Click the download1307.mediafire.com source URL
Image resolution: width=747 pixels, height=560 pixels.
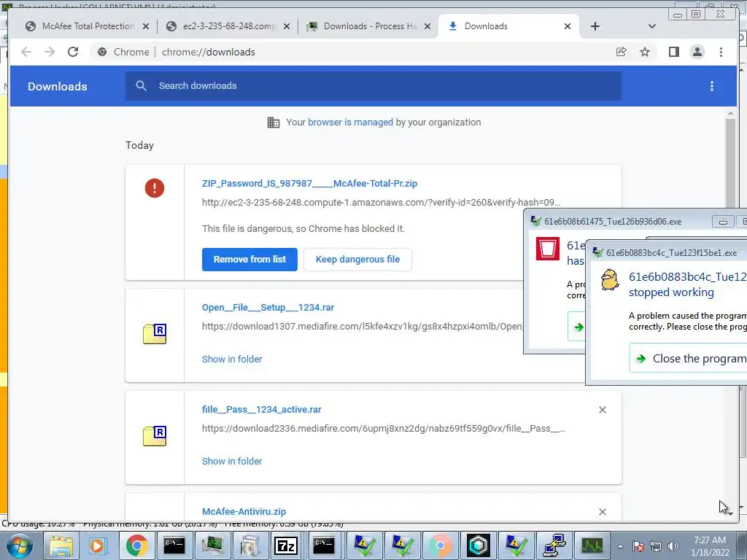pyautogui.click(x=362, y=326)
